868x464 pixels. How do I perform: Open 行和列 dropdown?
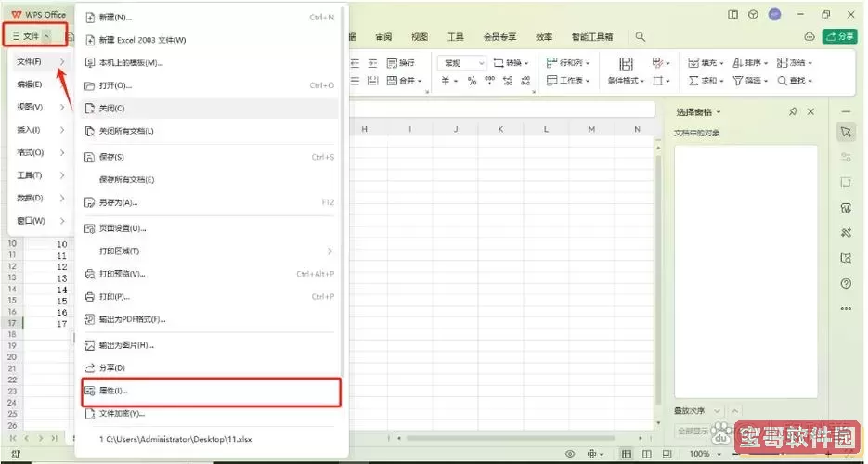[568, 62]
